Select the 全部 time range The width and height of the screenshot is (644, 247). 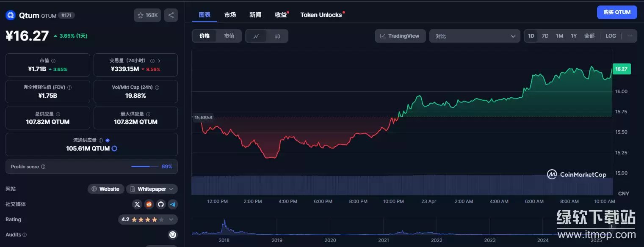589,36
